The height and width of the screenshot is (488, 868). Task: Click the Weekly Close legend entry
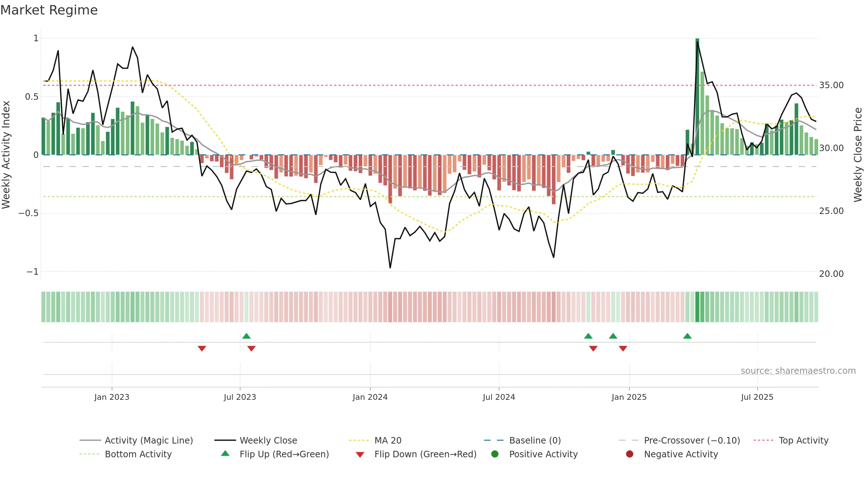(256, 440)
